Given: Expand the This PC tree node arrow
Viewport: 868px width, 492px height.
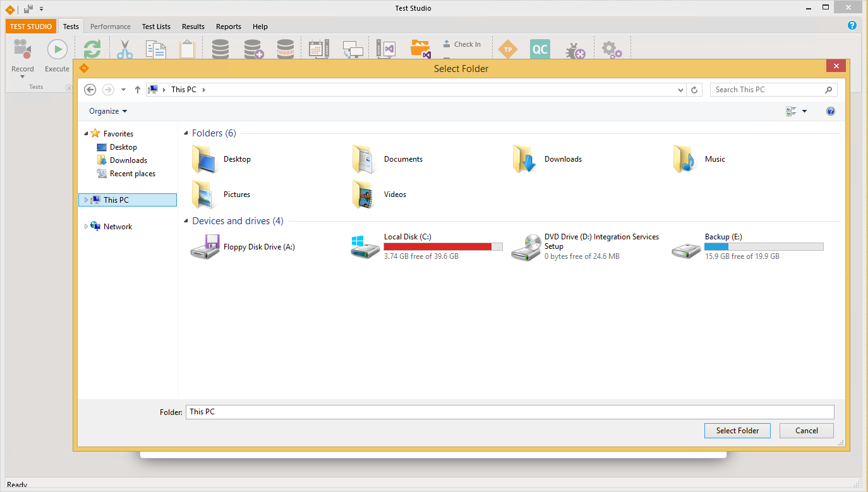Looking at the screenshot, I should point(87,200).
